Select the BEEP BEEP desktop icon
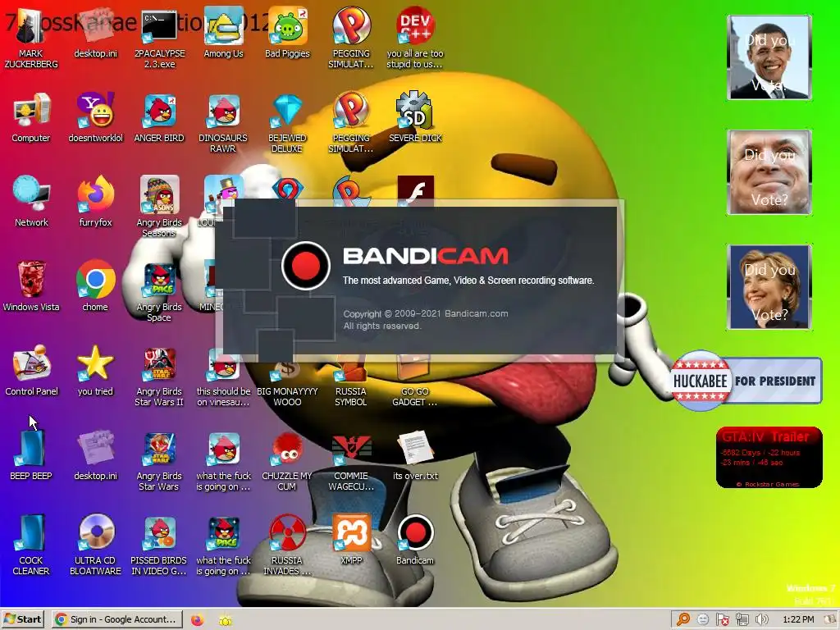Screen dimensions: 840x630 [31, 454]
